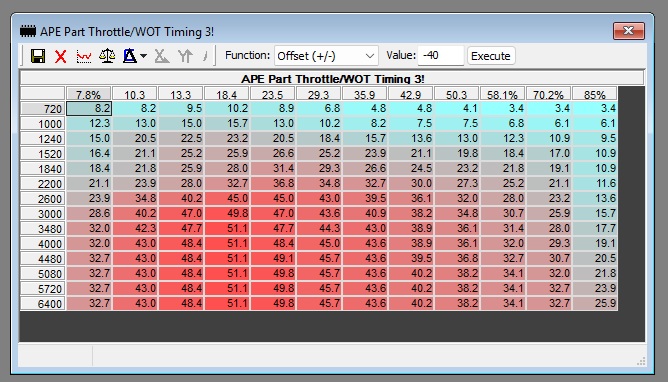The image size is (668, 382).
Task: Select the 4000 RPM row header
Action: pos(43,244)
